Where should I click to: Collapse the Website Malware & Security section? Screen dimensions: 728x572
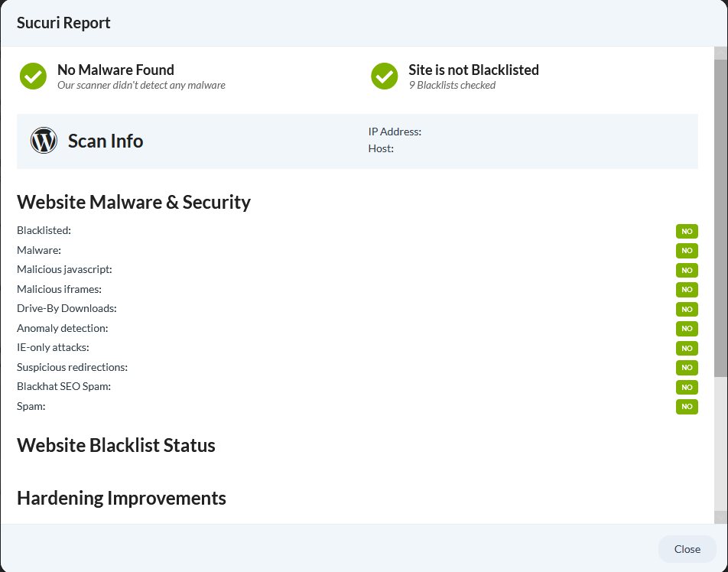point(134,202)
